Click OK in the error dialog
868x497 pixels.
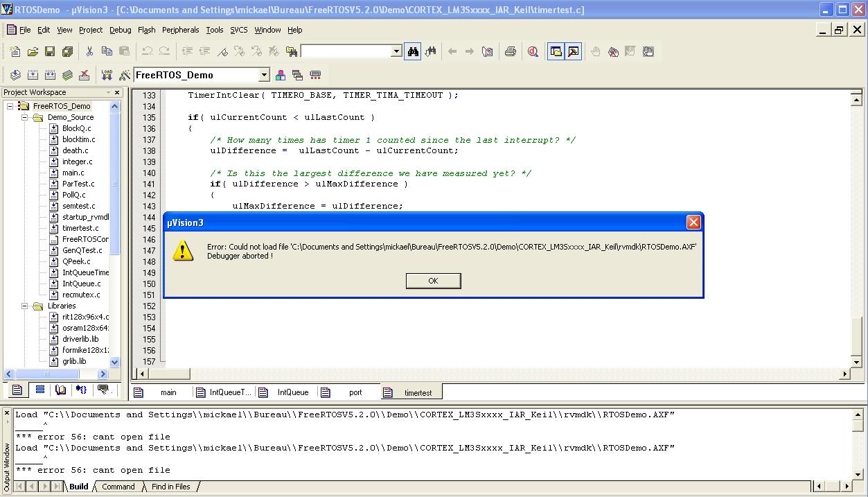pos(433,281)
